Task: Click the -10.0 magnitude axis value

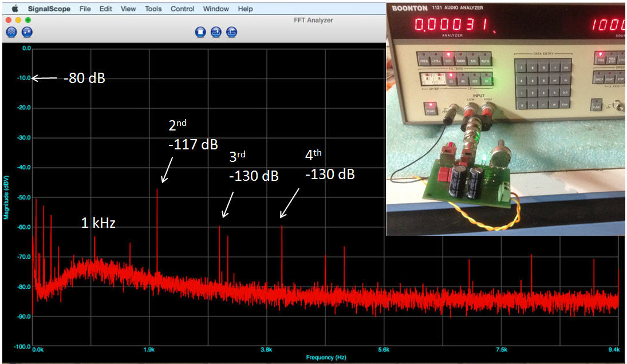Action: coord(24,78)
